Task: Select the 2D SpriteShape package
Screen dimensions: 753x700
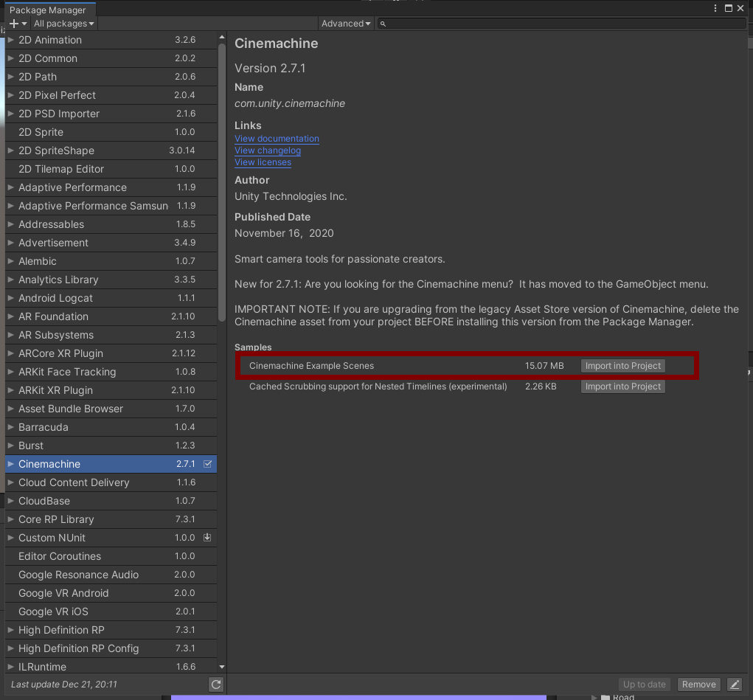Action: coord(111,150)
